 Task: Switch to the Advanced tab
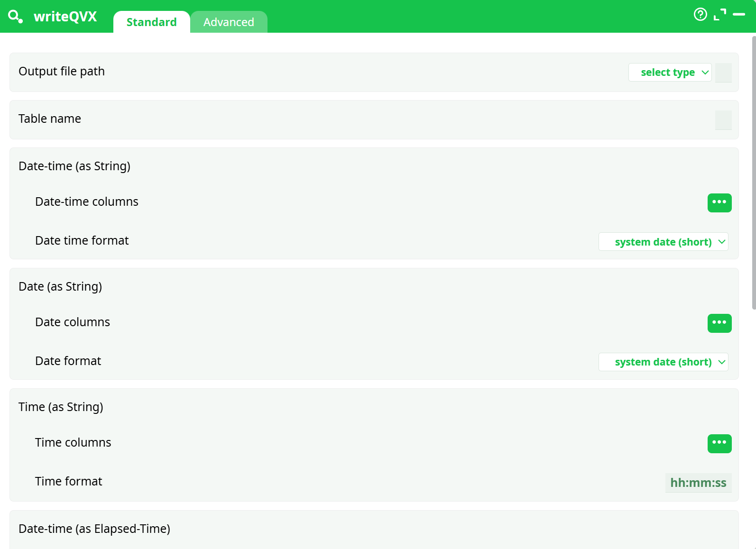point(229,22)
